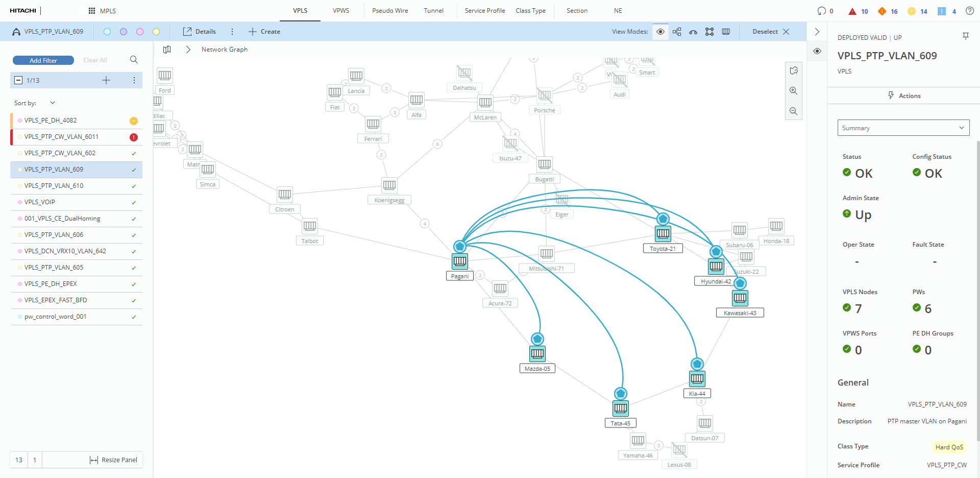Open the Pseudo Wire tab
The width and height of the screenshot is (980, 478).
pyautogui.click(x=390, y=11)
